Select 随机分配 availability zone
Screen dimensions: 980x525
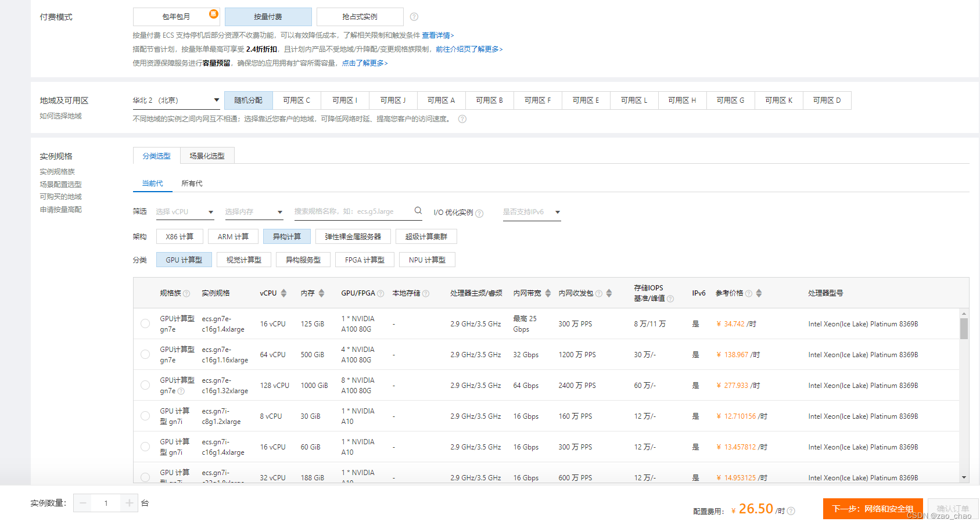[249, 100]
